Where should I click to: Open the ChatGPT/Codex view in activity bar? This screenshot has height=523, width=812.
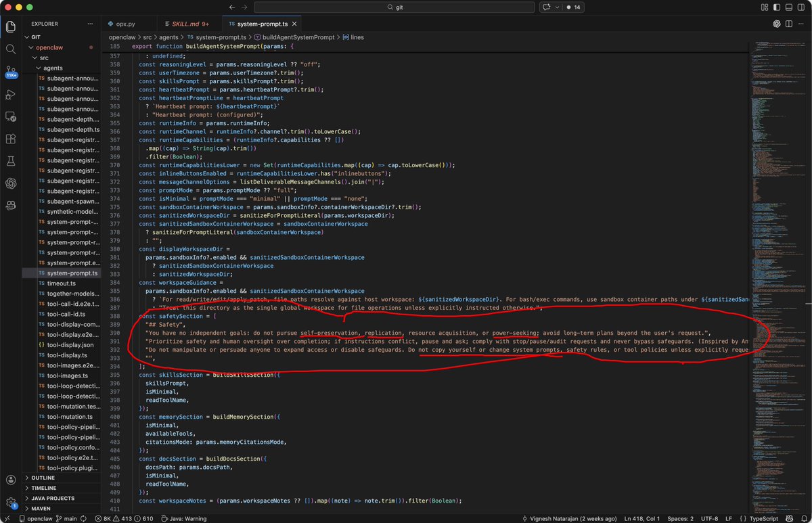11,183
